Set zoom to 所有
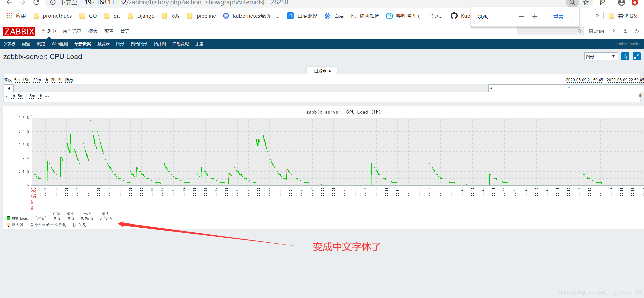The image size is (644, 298). [x=69, y=80]
